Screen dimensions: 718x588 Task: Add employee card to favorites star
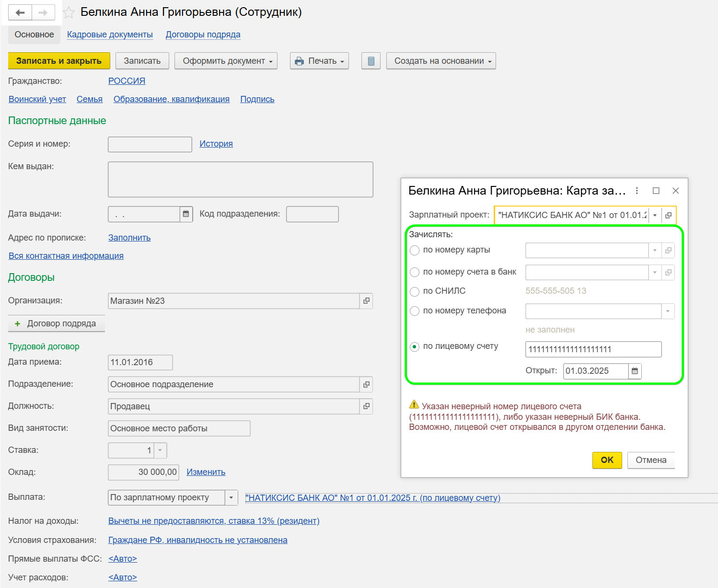pos(69,12)
